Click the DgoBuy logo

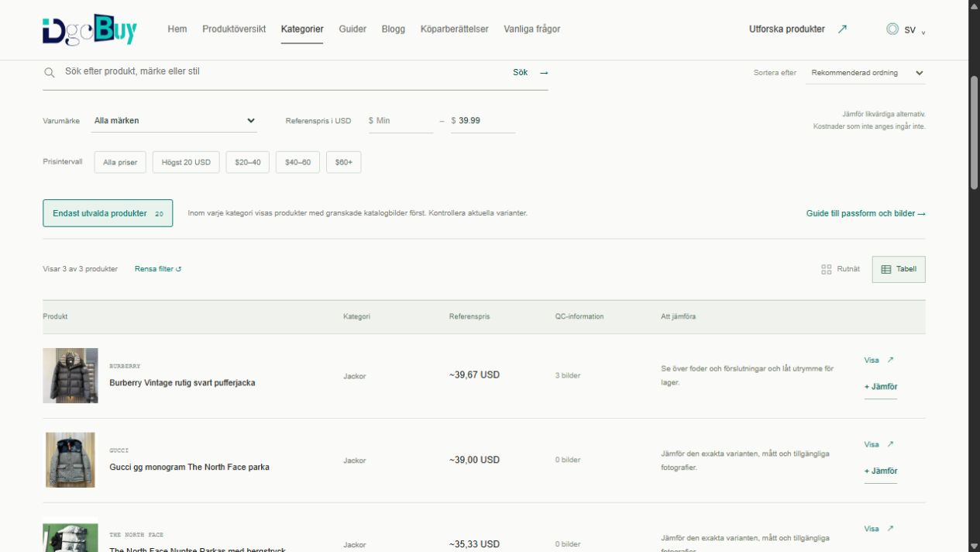tap(90, 29)
